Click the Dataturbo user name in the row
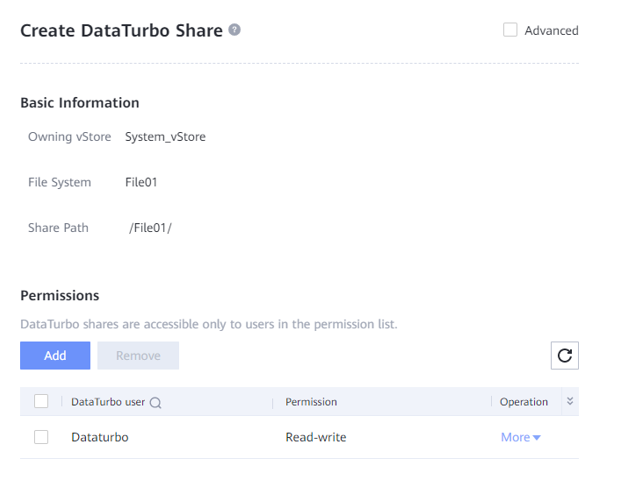Viewport: 630px width, 500px height. click(x=100, y=437)
